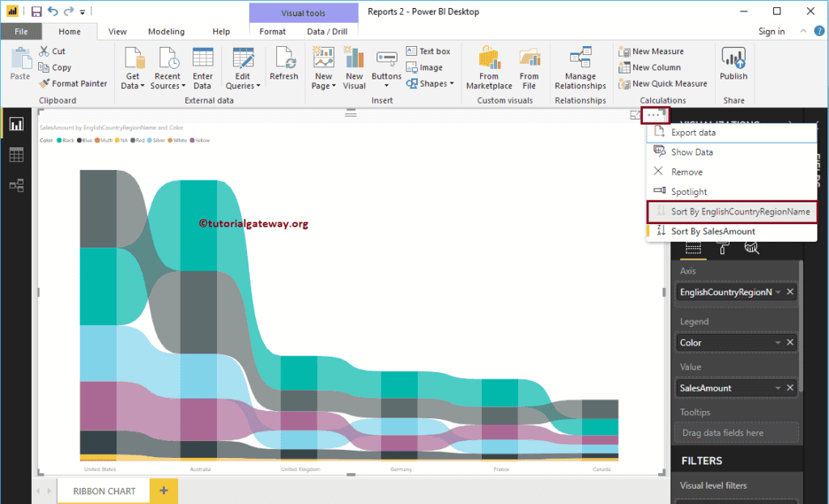
Task: Add a new page with the plus button
Action: point(164,491)
